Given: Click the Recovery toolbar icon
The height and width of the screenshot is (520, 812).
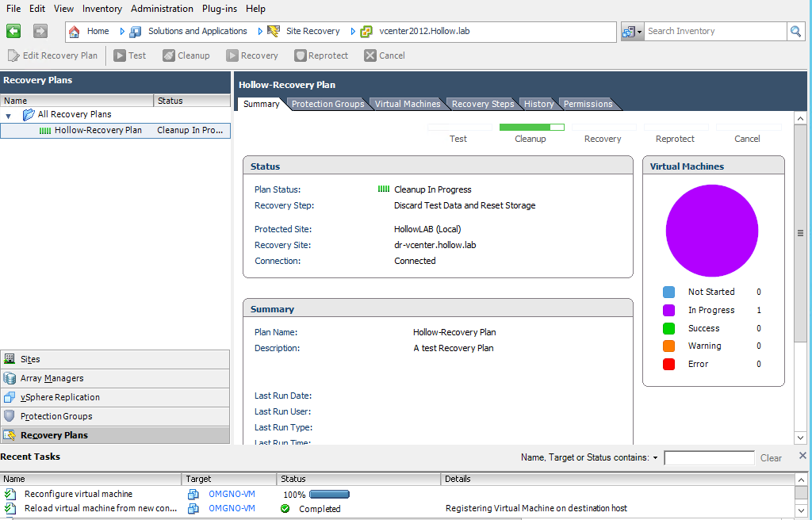Looking at the screenshot, I should [x=251, y=55].
